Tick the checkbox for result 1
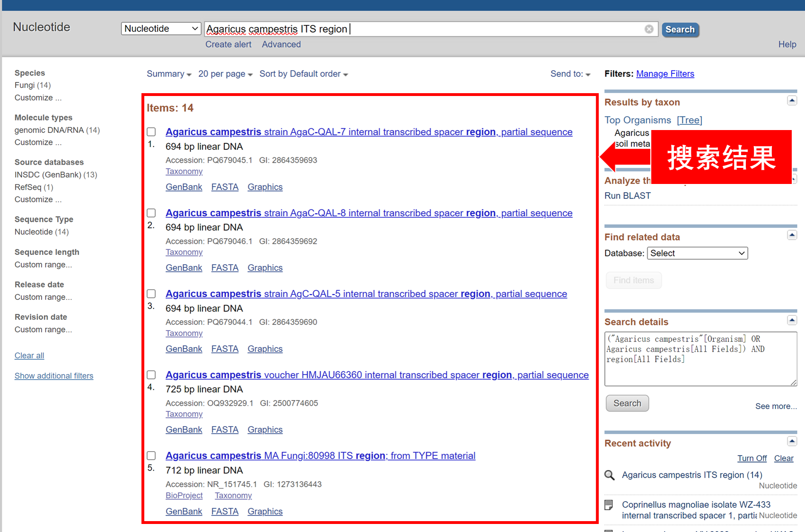 (x=151, y=132)
